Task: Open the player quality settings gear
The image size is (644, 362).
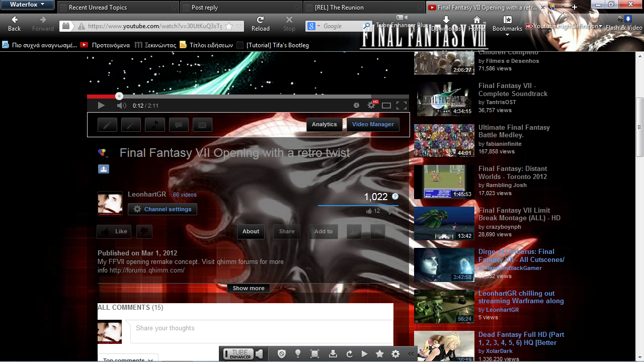Action: 372,105
